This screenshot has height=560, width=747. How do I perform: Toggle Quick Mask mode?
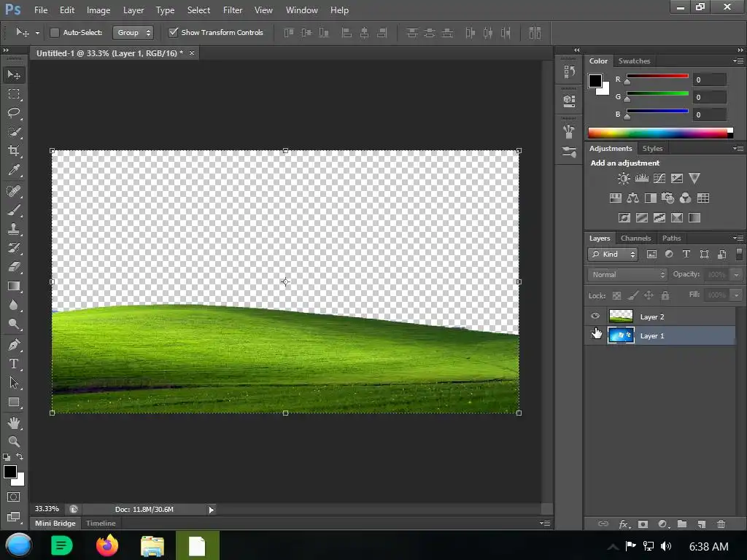click(13, 497)
